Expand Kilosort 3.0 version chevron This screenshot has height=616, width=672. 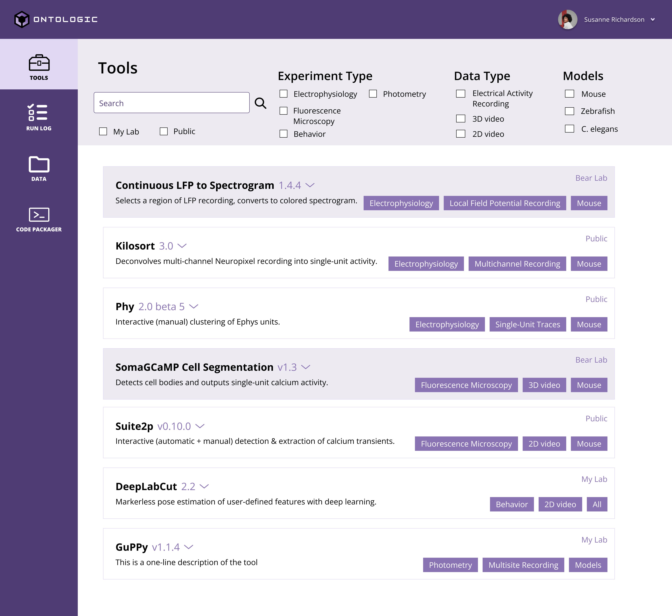pos(182,246)
